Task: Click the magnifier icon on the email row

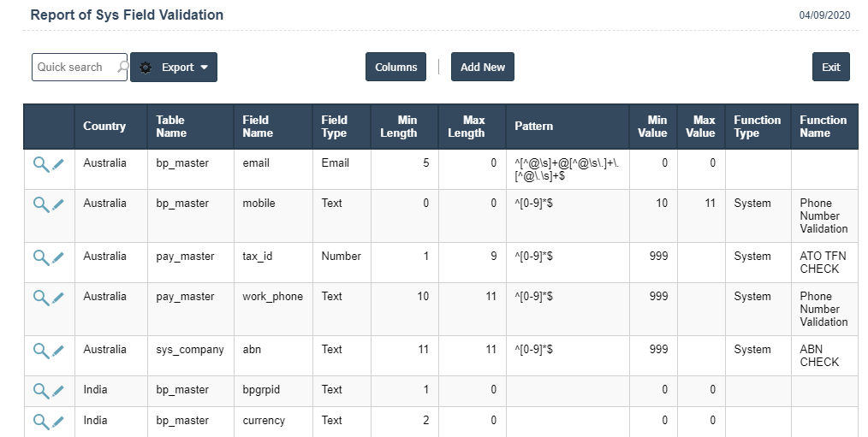Action: 40,164
